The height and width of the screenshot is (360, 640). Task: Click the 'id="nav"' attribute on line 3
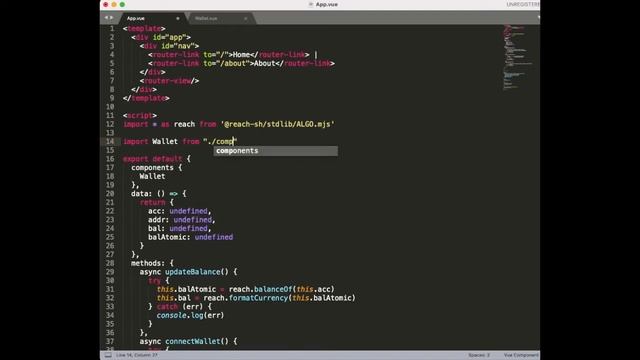click(x=178, y=46)
